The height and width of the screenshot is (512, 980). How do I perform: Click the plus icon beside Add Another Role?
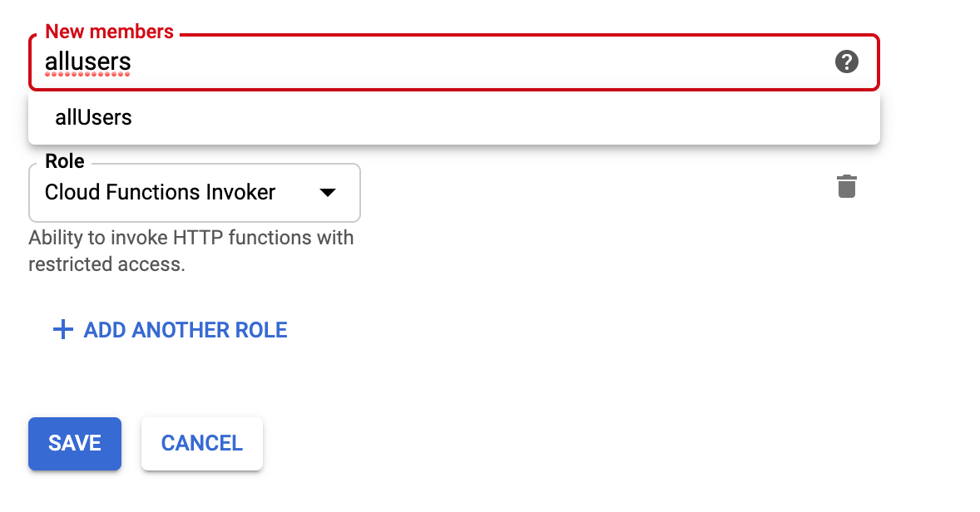(62, 330)
